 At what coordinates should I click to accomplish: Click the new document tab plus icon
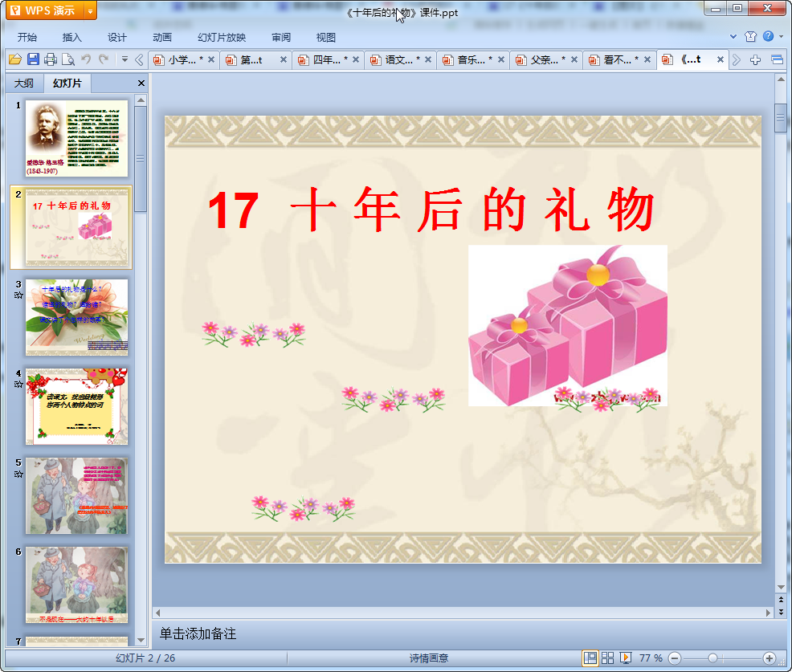pyautogui.click(x=755, y=59)
